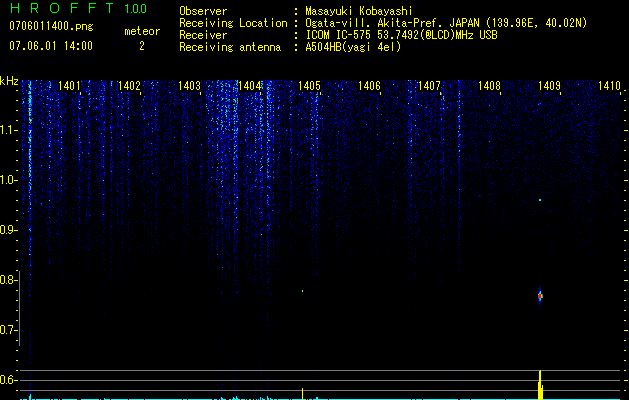Click the A504HB(yagi 4el) antenna text
The image size is (629, 400).
pos(353,47)
